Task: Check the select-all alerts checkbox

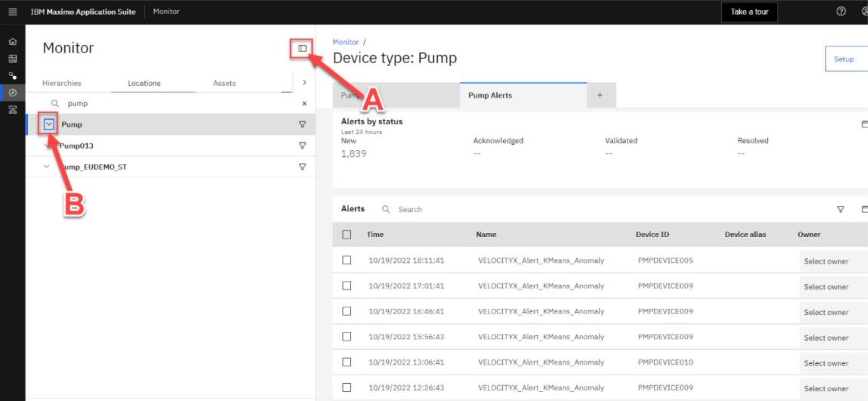Action: pos(347,235)
